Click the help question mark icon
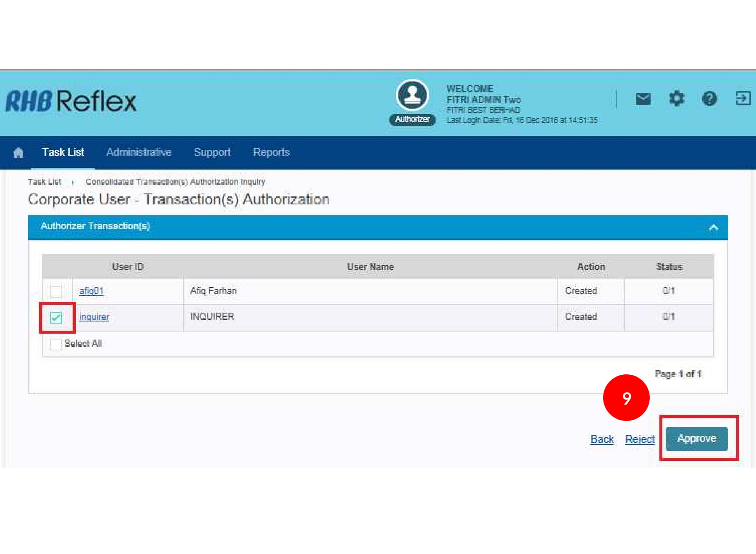756x554 pixels. tap(709, 99)
